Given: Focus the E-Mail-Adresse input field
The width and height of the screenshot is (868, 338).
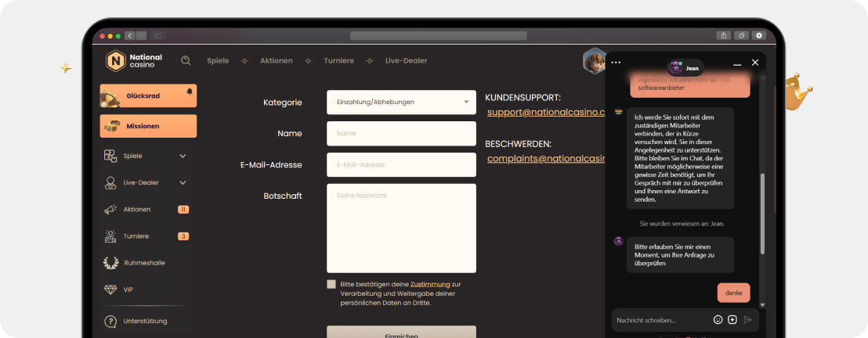Looking at the screenshot, I should (401, 165).
